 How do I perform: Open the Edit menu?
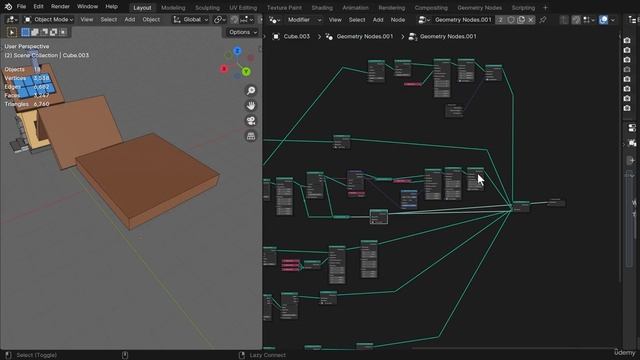pos(38,7)
